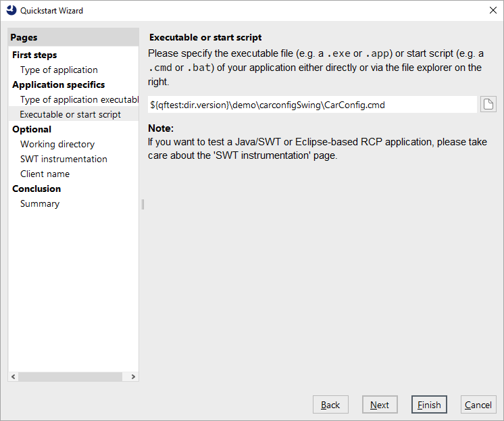This screenshot has height=421, width=504.
Task: Close the Quickstart Wizard window
Action: click(x=493, y=10)
